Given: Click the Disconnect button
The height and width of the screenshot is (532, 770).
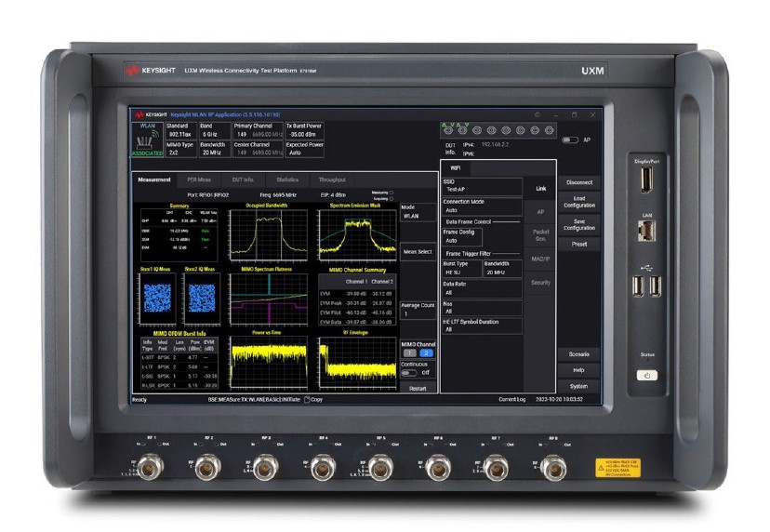Looking at the screenshot, I should point(579,182).
